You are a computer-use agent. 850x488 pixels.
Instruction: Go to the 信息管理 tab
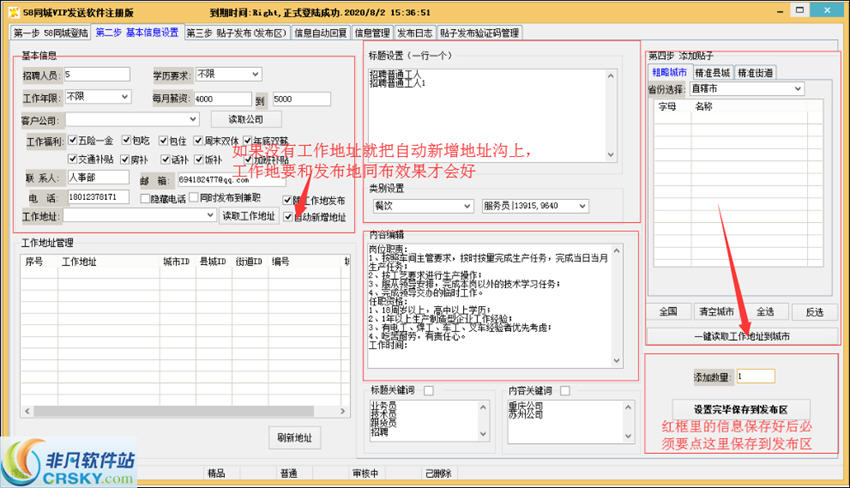pos(372,33)
